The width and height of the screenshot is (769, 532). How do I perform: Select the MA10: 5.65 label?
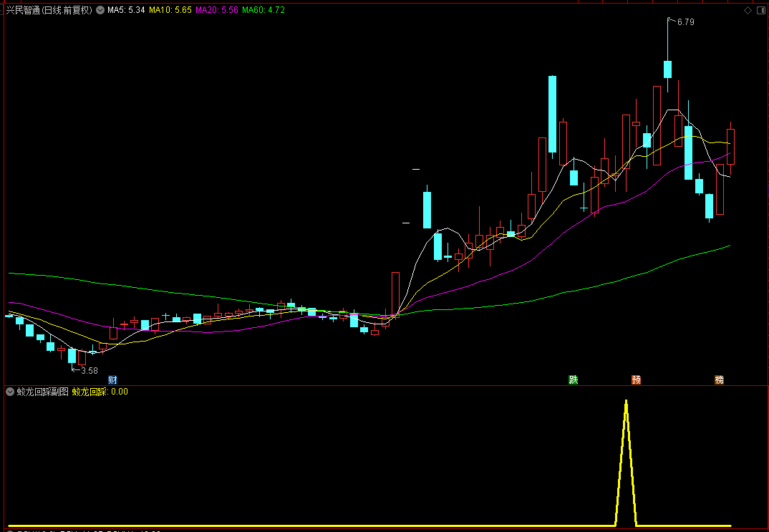click(170, 10)
